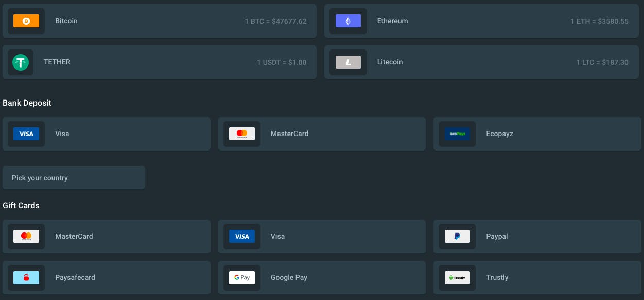Screen dimensions: 644x300
Task: Select the Google Pay label text
Action: 289,278
